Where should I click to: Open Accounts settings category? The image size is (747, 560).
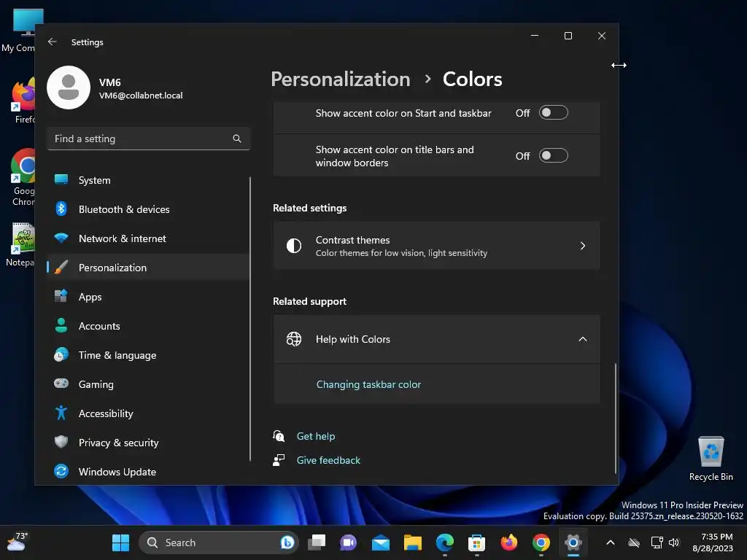pyautogui.click(x=147, y=326)
